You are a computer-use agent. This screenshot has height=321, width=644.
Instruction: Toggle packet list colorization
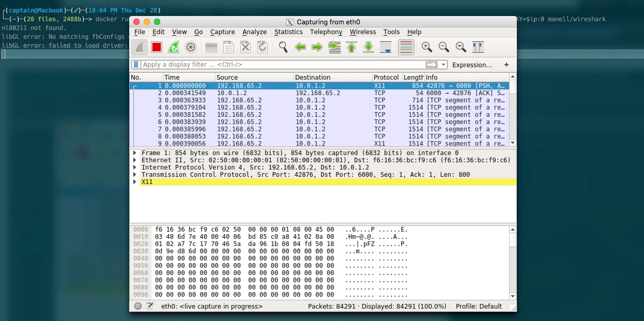point(406,47)
